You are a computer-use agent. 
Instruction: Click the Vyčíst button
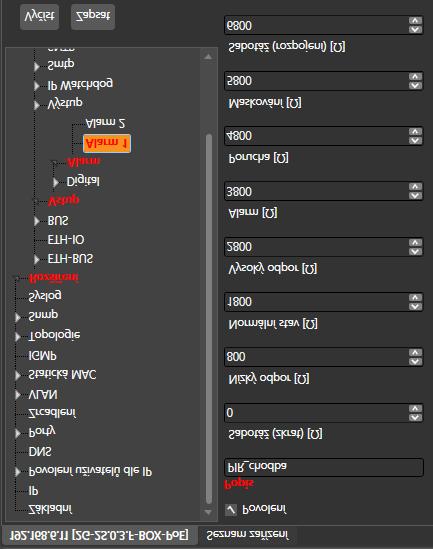pos(39,16)
